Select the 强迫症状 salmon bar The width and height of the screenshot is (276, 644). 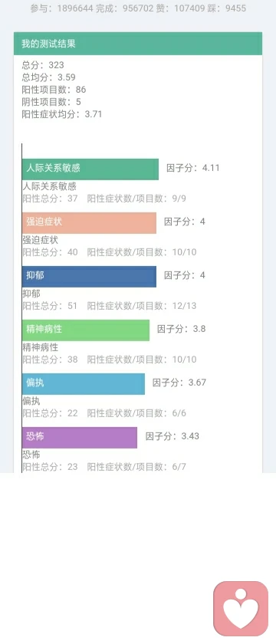point(89,223)
